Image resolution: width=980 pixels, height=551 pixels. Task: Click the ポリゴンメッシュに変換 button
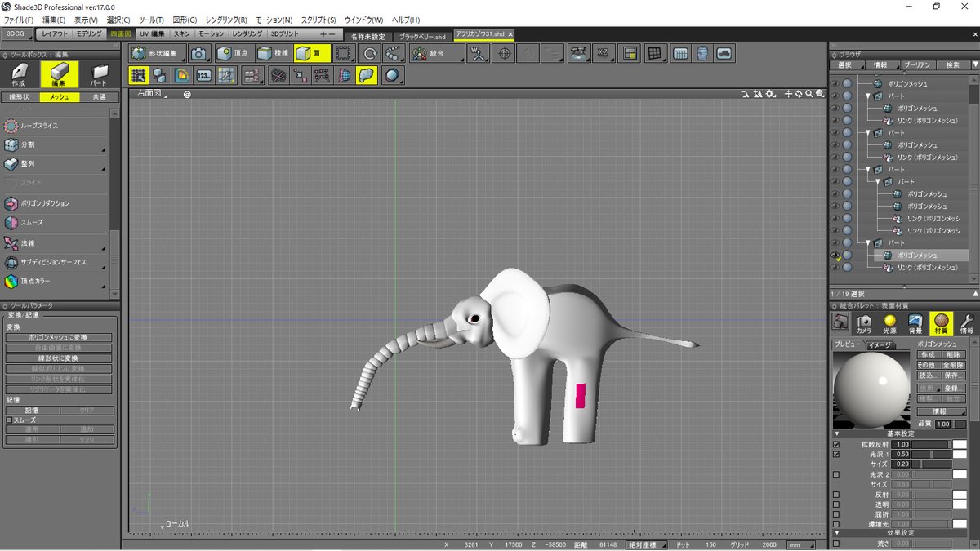tap(58, 337)
